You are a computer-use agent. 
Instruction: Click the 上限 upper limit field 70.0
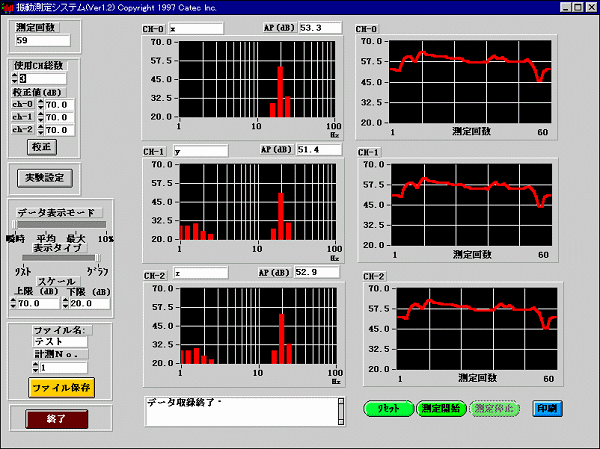(38, 303)
